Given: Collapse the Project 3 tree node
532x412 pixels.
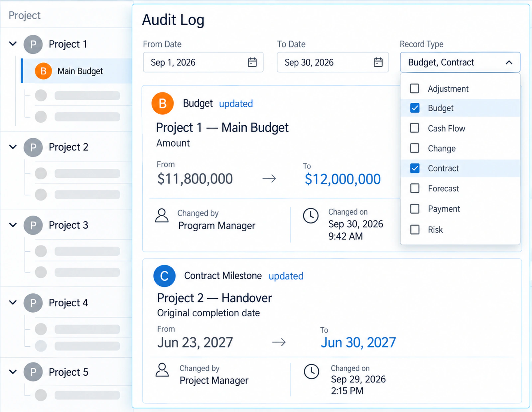Looking at the screenshot, I should click(x=13, y=225).
